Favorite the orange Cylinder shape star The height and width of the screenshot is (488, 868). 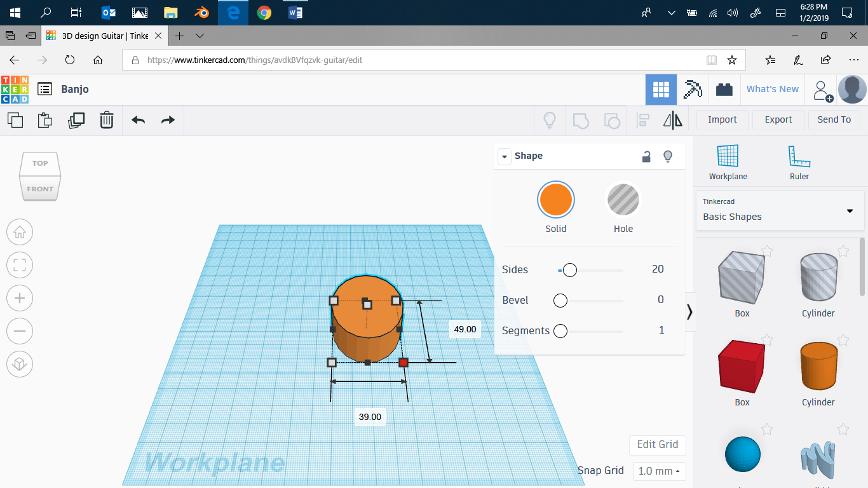(x=843, y=340)
